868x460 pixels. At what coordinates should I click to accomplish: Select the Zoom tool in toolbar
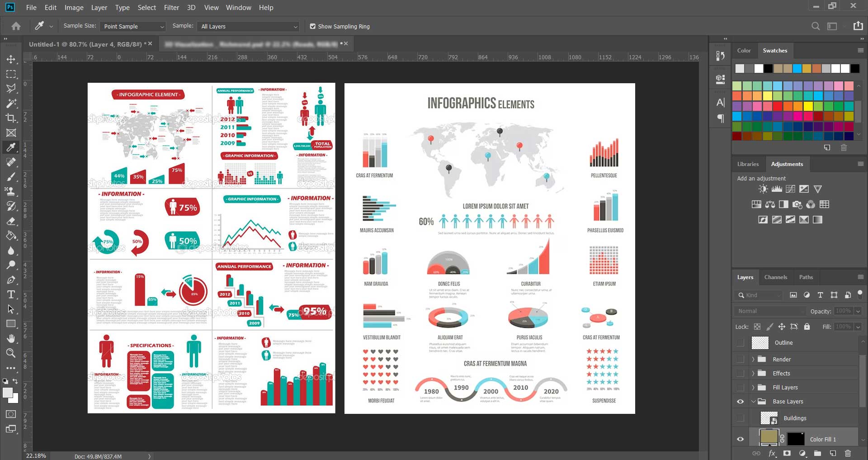point(11,353)
